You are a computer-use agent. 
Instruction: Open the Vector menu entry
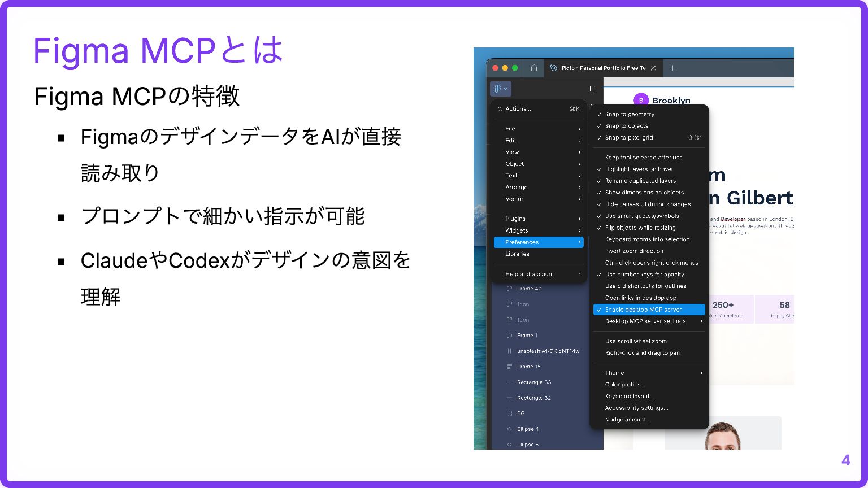539,199
